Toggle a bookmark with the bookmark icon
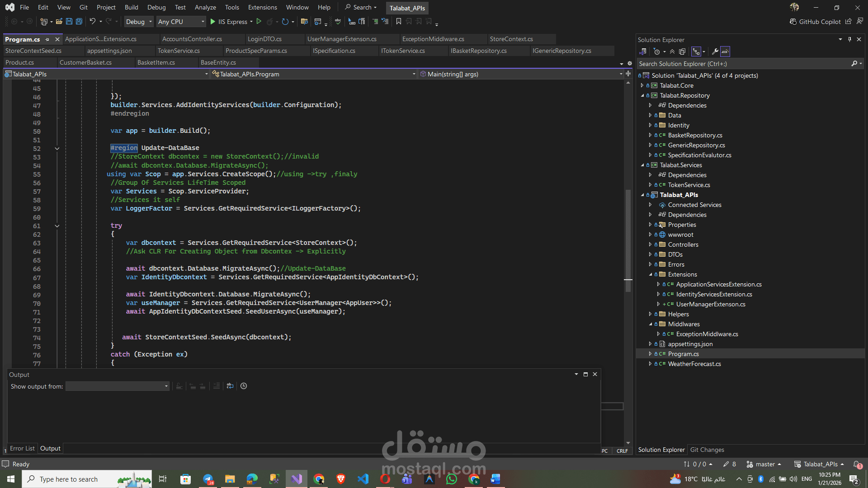Screen dimensions: 868x488 pyautogui.click(x=398, y=21)
